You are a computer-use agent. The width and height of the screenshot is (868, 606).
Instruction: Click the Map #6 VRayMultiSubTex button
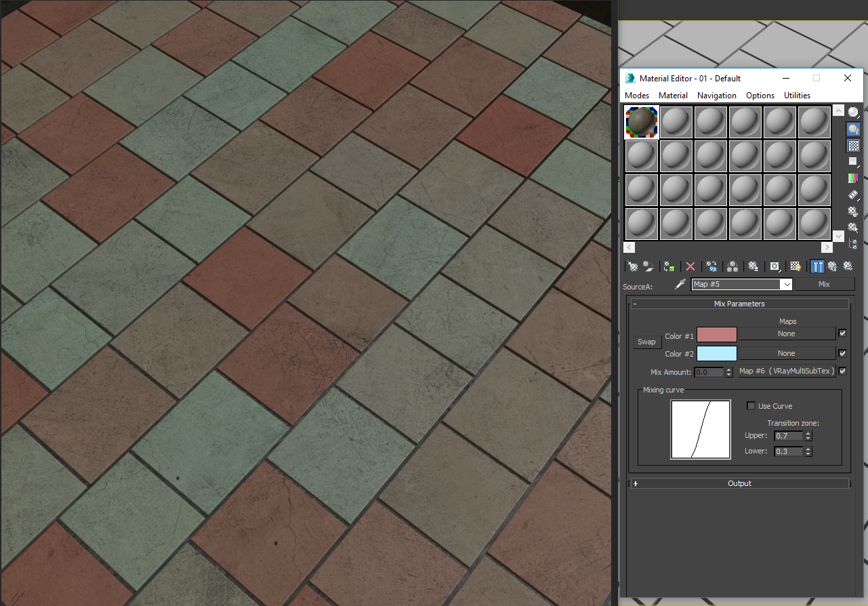click(787, 371)
